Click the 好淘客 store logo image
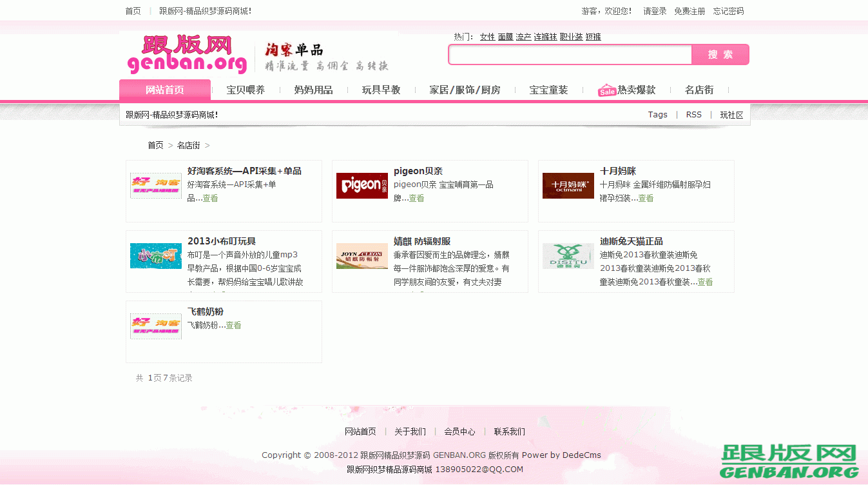 [155, 186]
